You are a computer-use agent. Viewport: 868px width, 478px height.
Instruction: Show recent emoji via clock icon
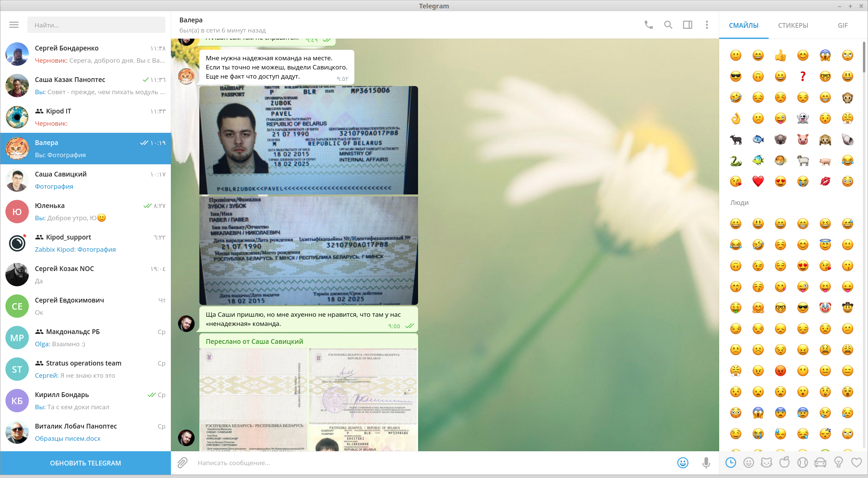tap(731, 462)
